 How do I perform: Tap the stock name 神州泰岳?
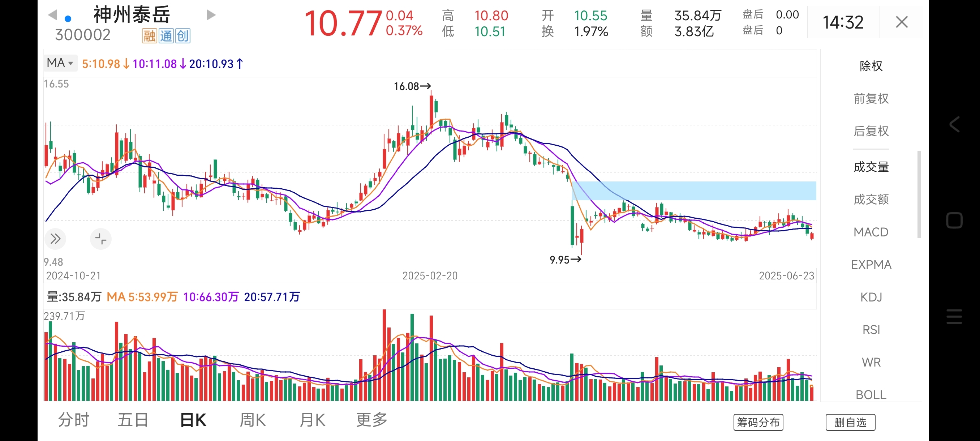pos(132,15)
